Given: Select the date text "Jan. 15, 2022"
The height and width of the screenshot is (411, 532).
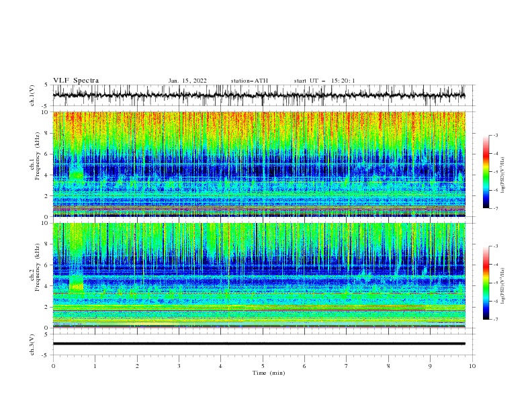Looking at the screenshot, I should click(x=187, y=81).
